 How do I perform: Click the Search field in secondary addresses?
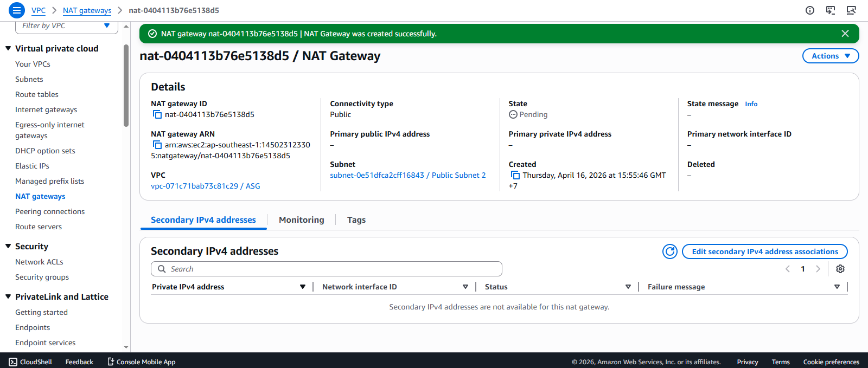pos(327,269)
